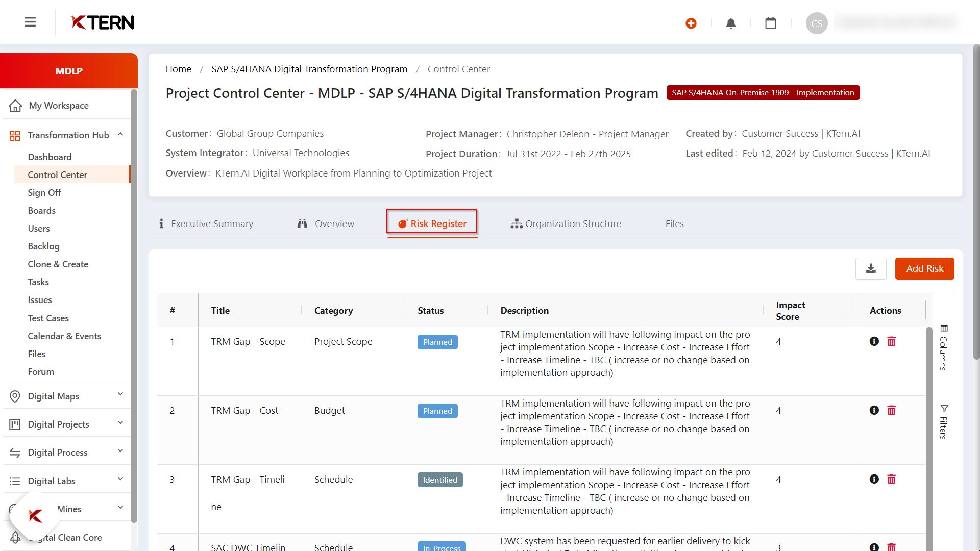The width and height of the screenshot is (980, 551).
Task: Switch to the Executive Summary tab
Action: click(206, 223)
